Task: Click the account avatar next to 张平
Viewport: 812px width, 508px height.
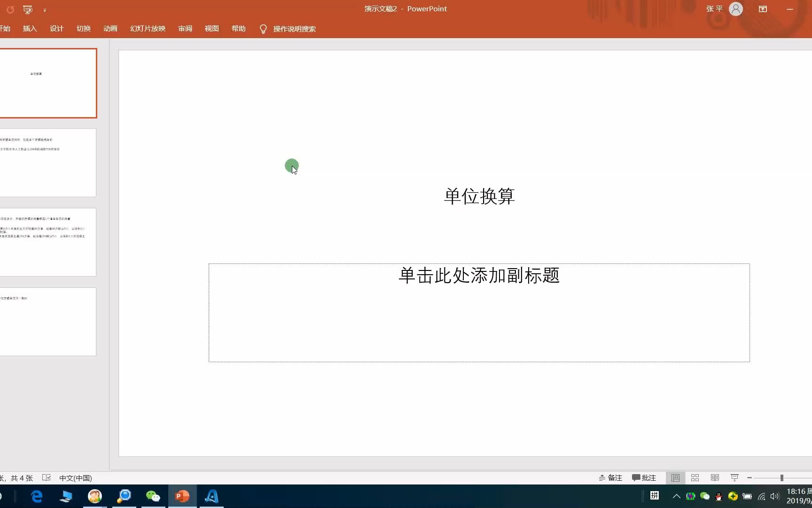Action: [736, 9]
